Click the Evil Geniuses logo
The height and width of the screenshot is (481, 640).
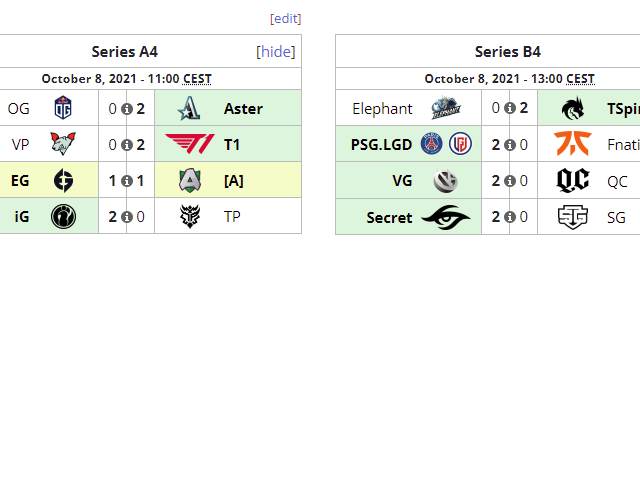tap(62, 180)
